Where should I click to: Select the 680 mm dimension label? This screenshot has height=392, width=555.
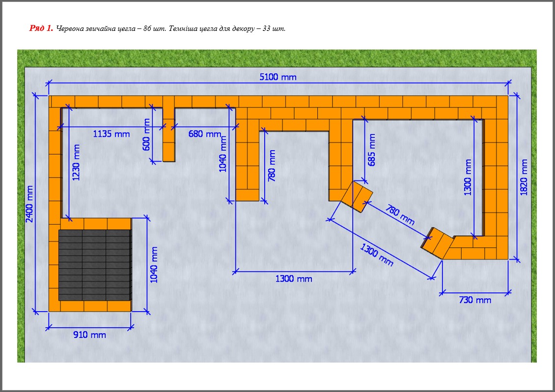(204, 133)
